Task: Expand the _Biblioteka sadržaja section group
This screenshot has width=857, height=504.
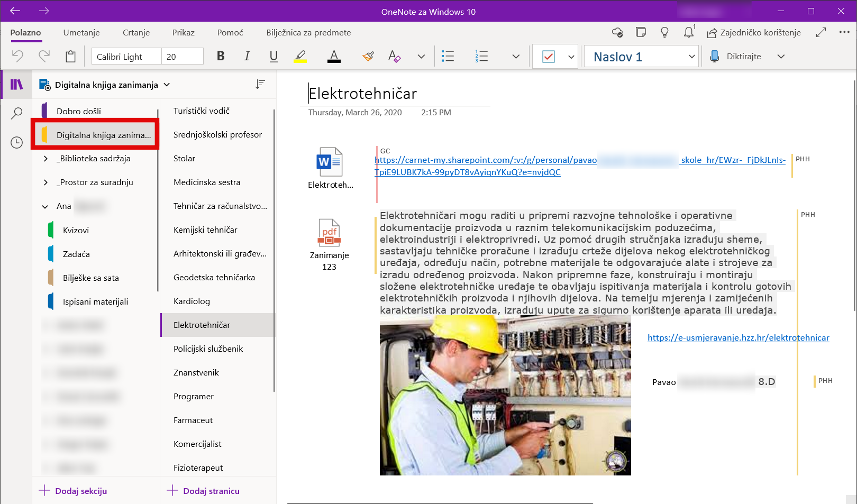Action: click(x=45, y=159)
